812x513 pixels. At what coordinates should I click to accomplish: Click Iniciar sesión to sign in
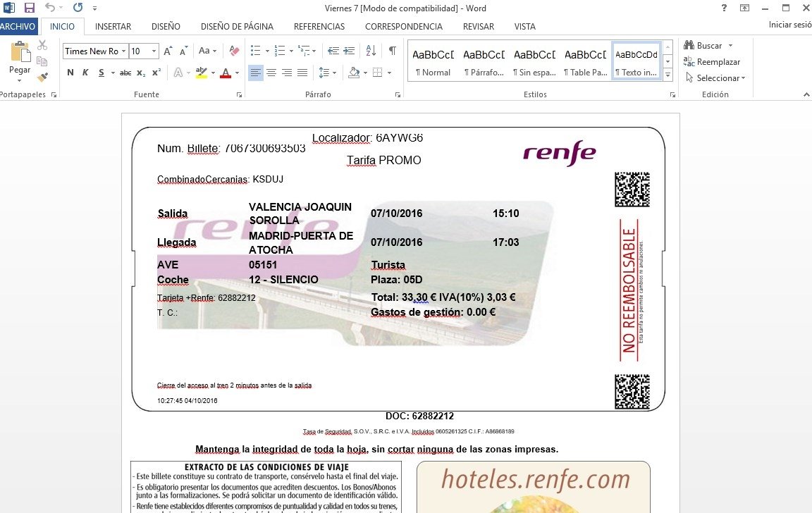click(x=790, y=25)
